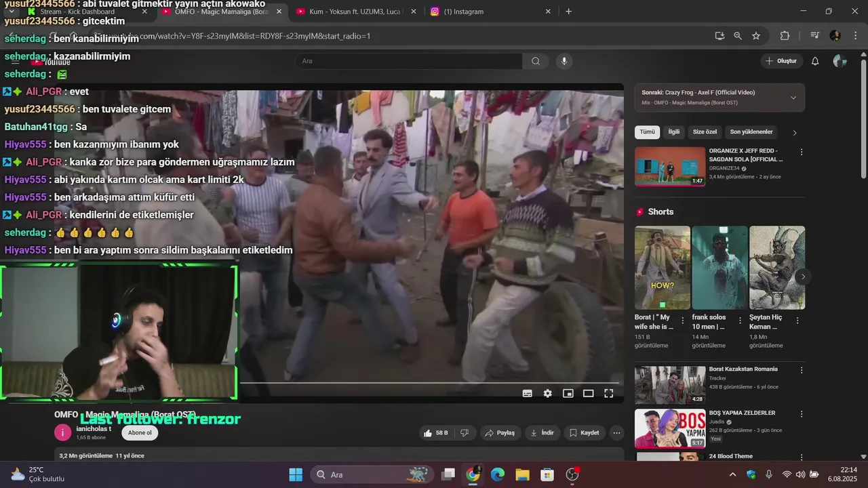The width and height of the screenshot is (868, 488).
Task: Open the frank solos 10 men short thumbnail
Action: click(x=719, y=268)
